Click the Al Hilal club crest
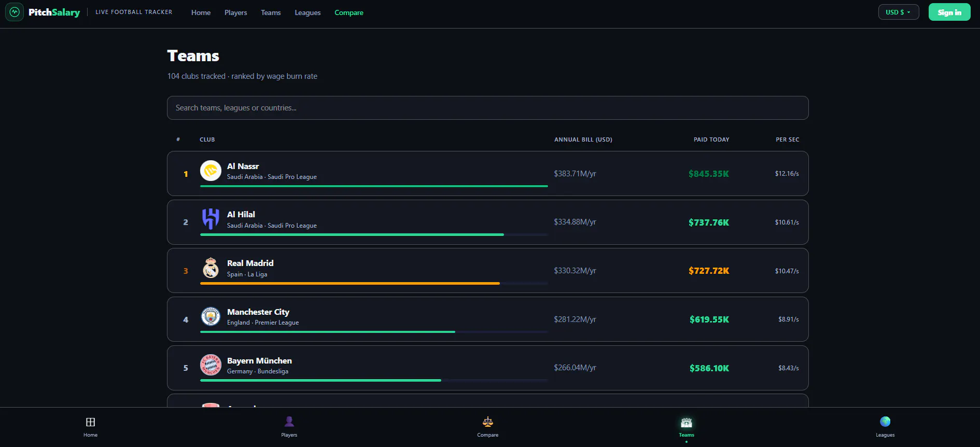980x447 pixels. point(211,219)
